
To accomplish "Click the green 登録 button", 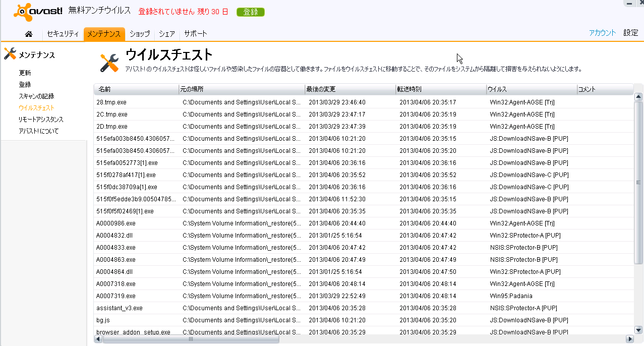I will point(251,12).
